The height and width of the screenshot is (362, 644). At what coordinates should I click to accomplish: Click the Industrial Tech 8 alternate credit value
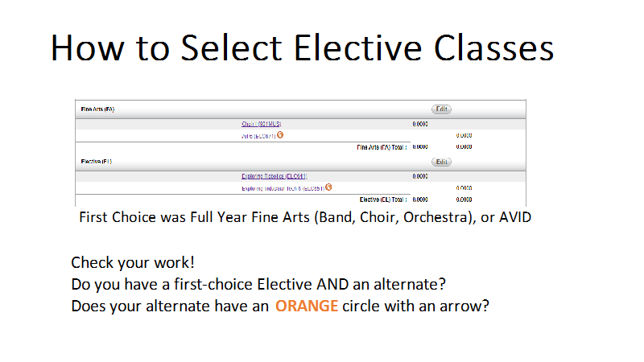[x=464, y=188]
